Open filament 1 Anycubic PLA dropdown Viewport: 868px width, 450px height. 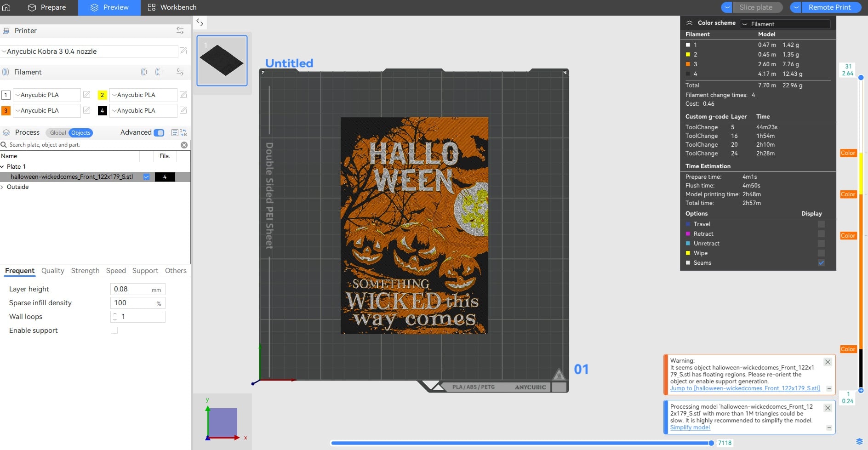(47, 95)
